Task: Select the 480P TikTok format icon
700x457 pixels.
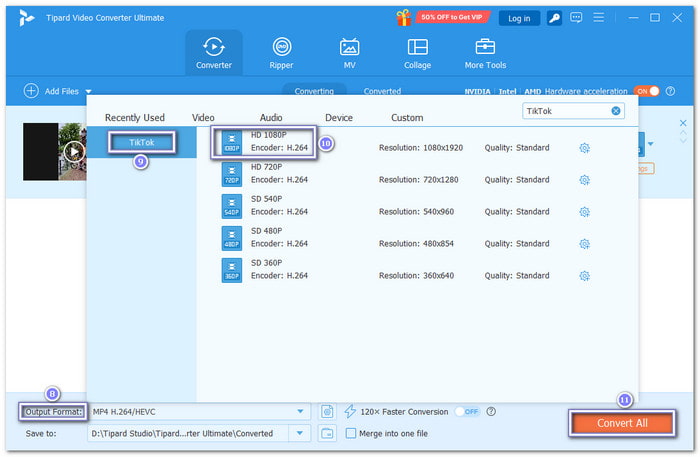Action: click(x=232, y=238)
